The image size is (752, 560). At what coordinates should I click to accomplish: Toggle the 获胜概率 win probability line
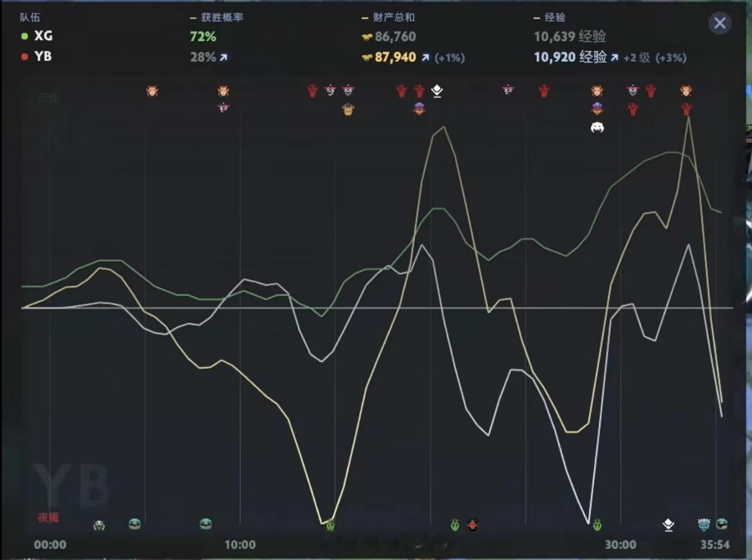click(x=217, y=17)
